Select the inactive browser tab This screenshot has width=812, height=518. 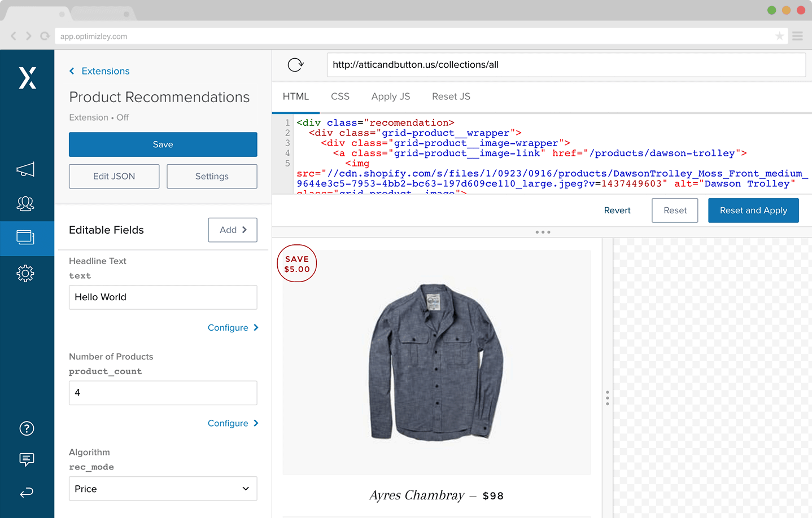pos(102,14)
